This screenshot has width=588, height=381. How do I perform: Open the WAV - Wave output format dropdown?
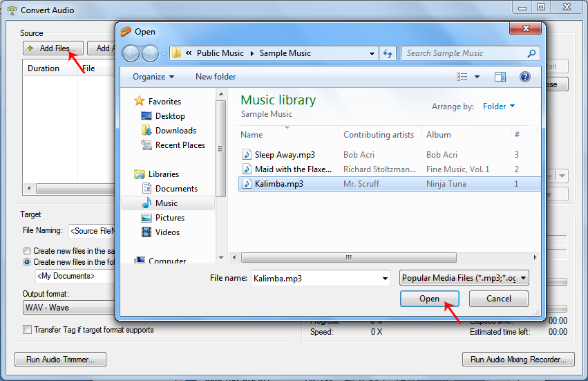coord(70,308)
